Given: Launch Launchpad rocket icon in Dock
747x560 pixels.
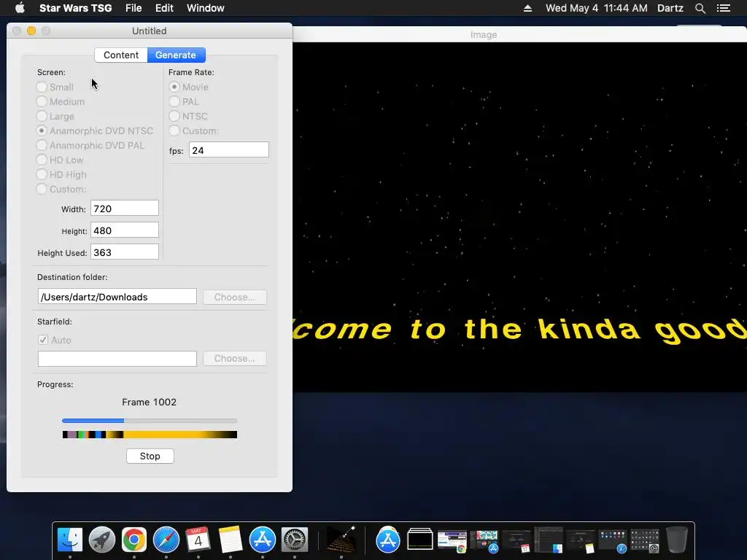Looking at the screenshot, I should pyautogui.click(x=102, y=540).
